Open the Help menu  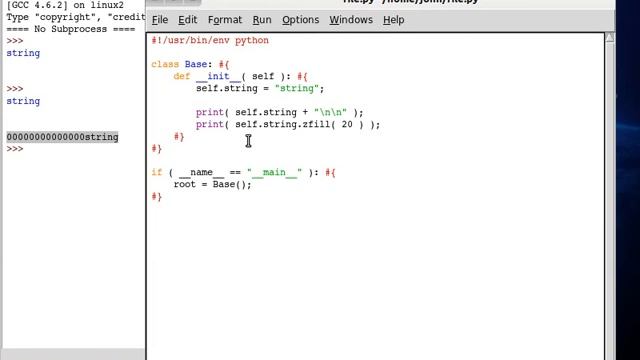[x=393, y=20]
